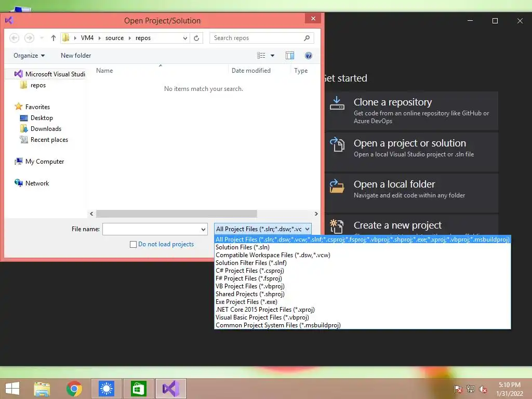The width and height of the screenshot is (532, 399).
Task: Click Open a local folder card
Action: pyautogui.click(x=411, y=193)
